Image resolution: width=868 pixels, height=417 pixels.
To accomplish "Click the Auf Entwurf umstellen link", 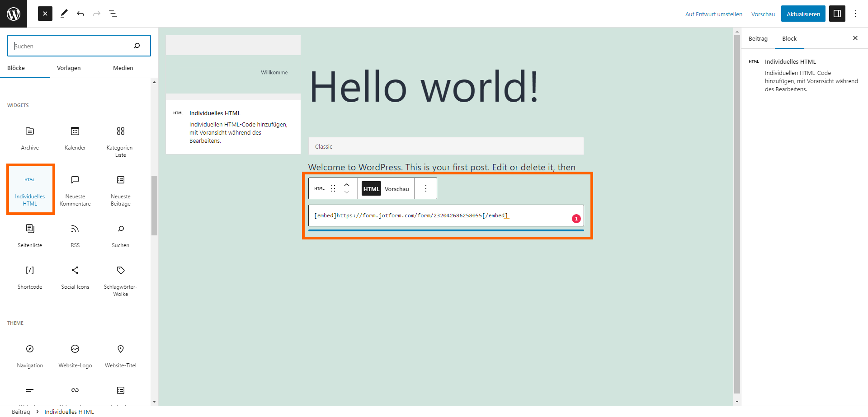I will pyautogui.click(x=713, y=14).
